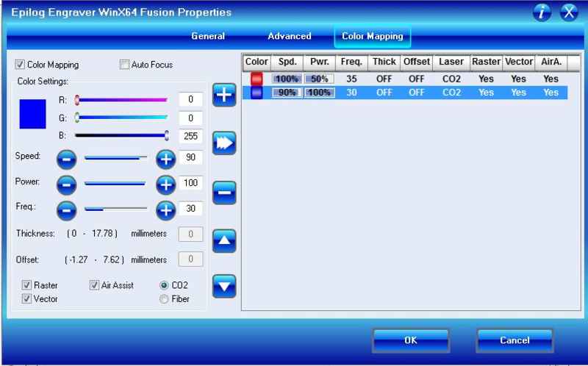
Task: Click the Thickness millimeters field
Action: pos(190,234)
